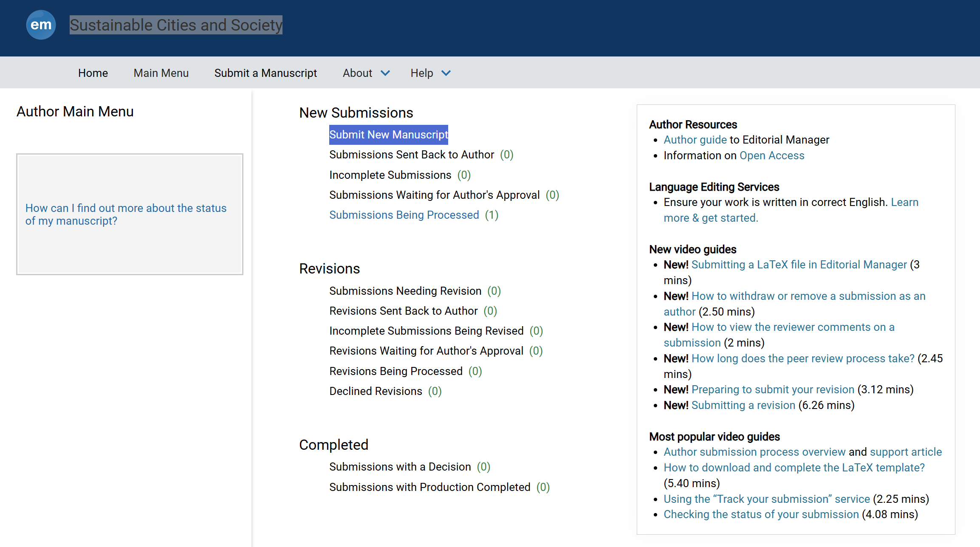Open peer review process duration video

coord(802,358)
